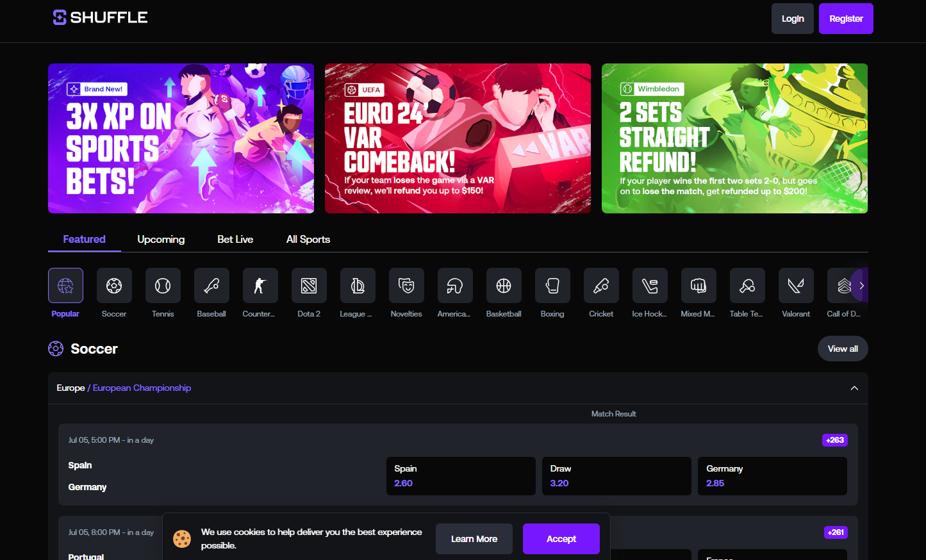Select the Counter-Strike category icon
Screen dimensions: 926x560
(x=260, y=285)
